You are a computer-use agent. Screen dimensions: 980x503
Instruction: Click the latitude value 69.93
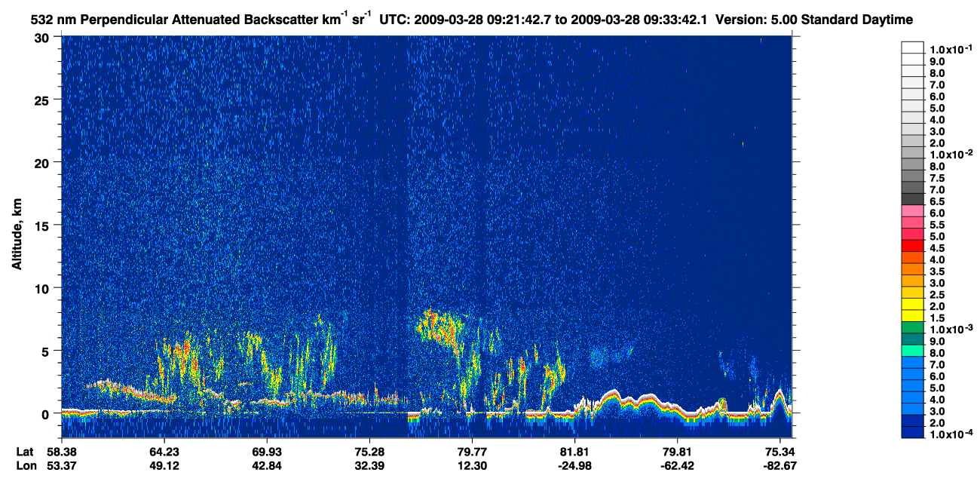pos(266,452)
